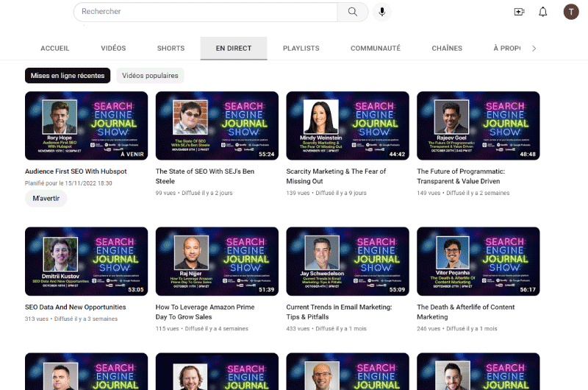This screenshot has height=390, width=588.
Task: Open Mindy Weinstein video thumbnail
Action: click(x=348, y=126)
